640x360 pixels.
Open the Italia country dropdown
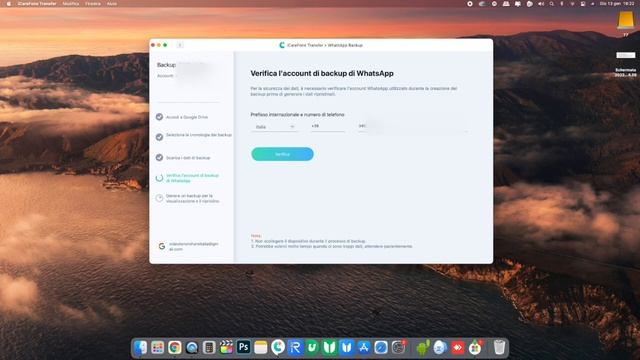coord(274,127)
